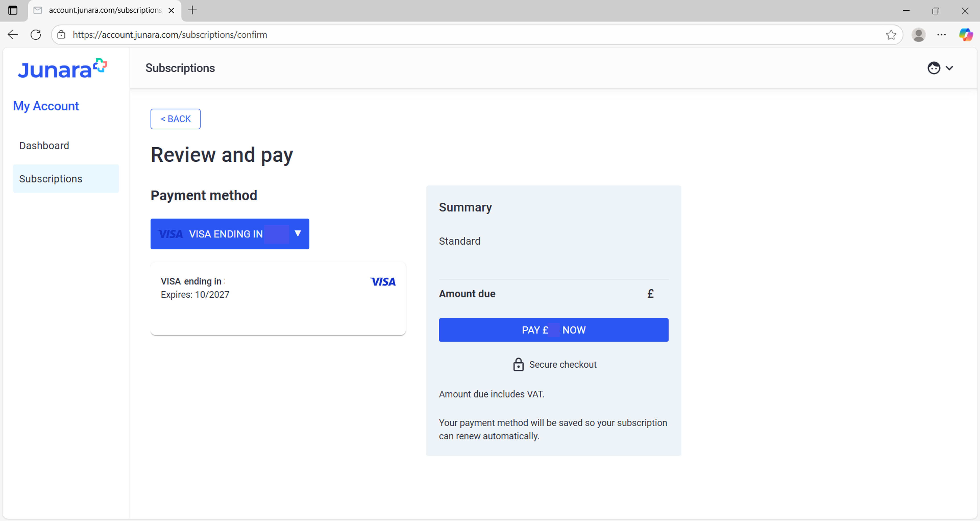Expand the VISA ENDING IN payment dropdown
Viewport: 980px width, 521px height.
pos(230,234)
